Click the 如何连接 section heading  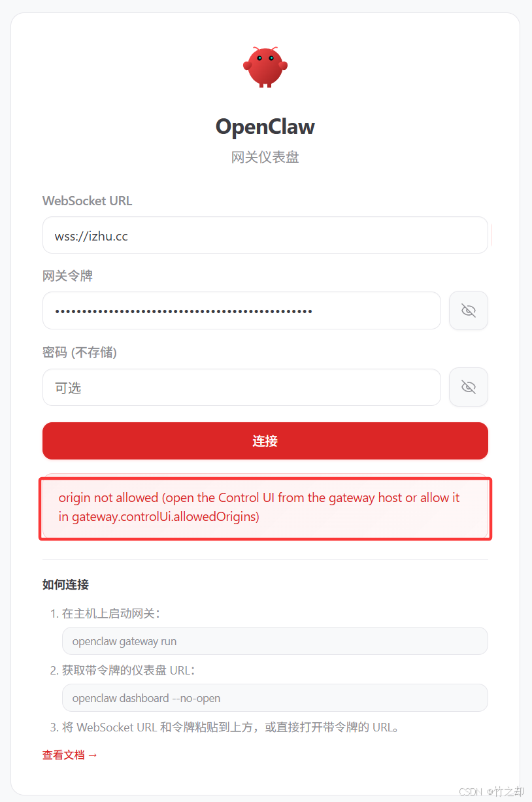tap(65, 584)
